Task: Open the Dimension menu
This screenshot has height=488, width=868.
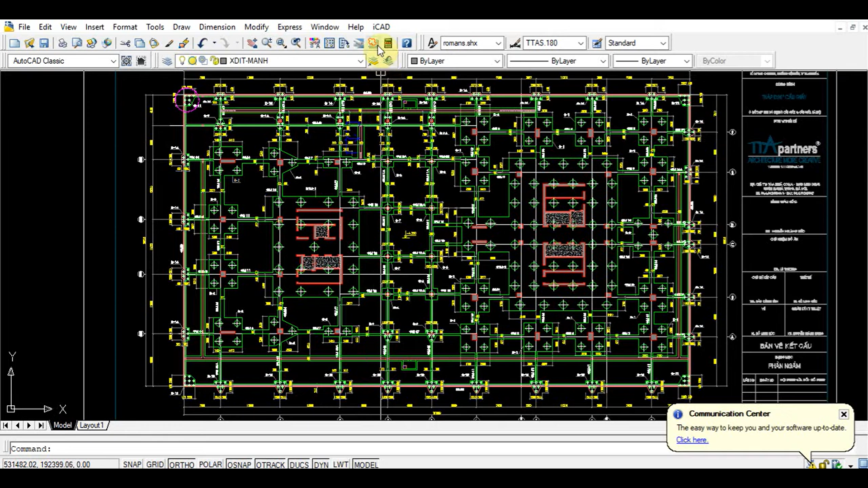Action: tap(217, 27)
